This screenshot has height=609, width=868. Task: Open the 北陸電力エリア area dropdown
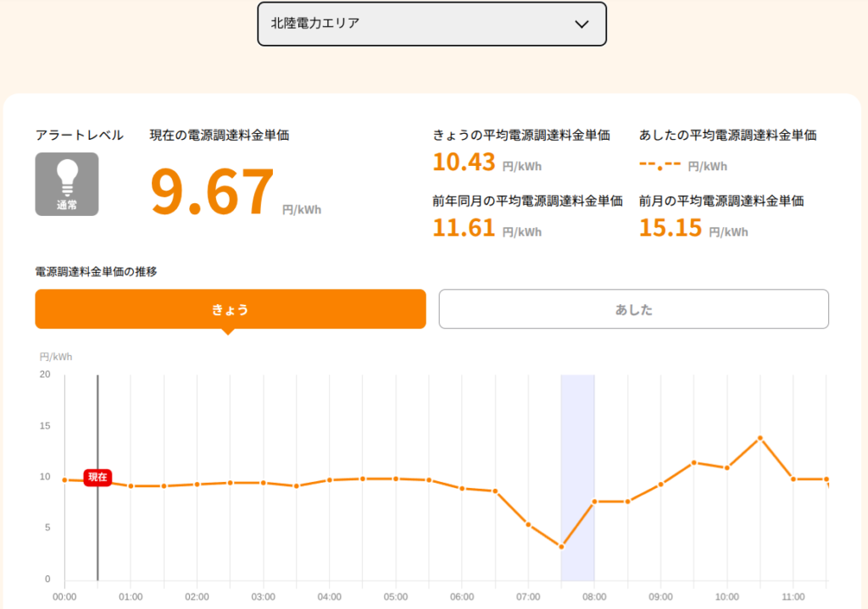[431, 24]
